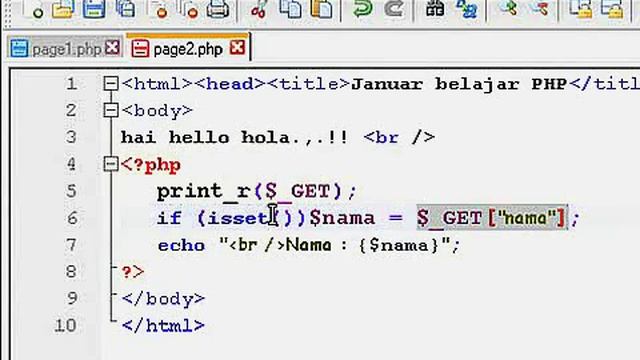Paste clipboard with the Paste icon
The image size is (640, 360).
coord(321,8)
